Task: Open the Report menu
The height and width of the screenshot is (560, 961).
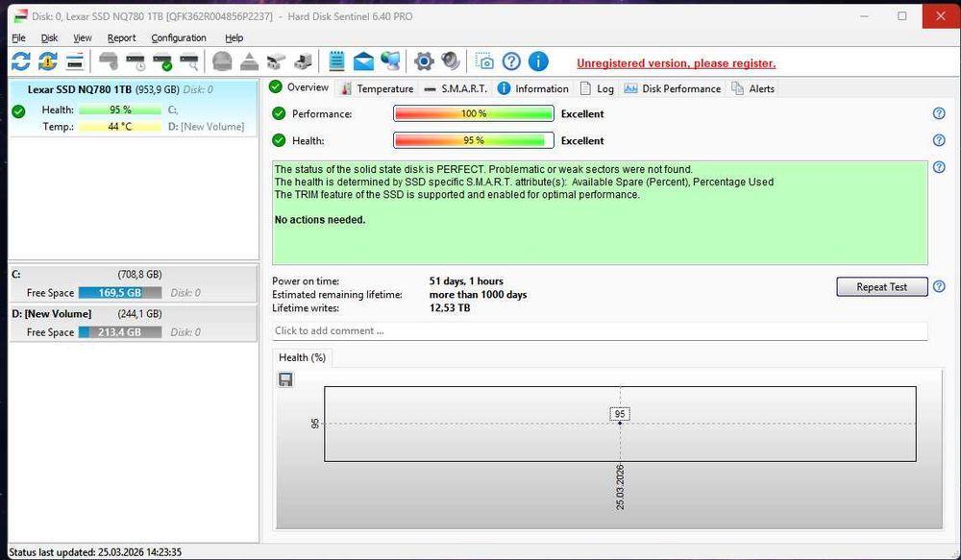Action: (121, 38)
